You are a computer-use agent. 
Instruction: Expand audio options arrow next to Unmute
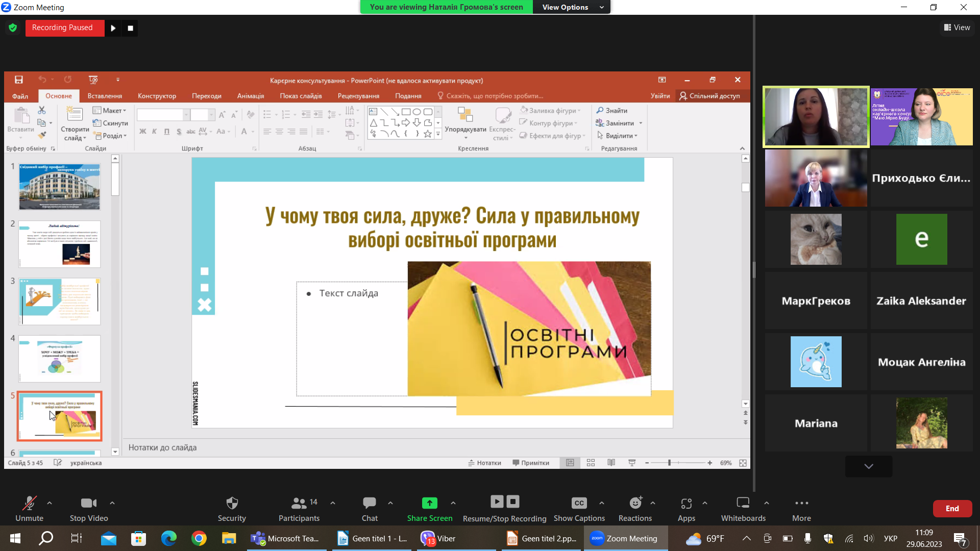[x=50, y=503]
